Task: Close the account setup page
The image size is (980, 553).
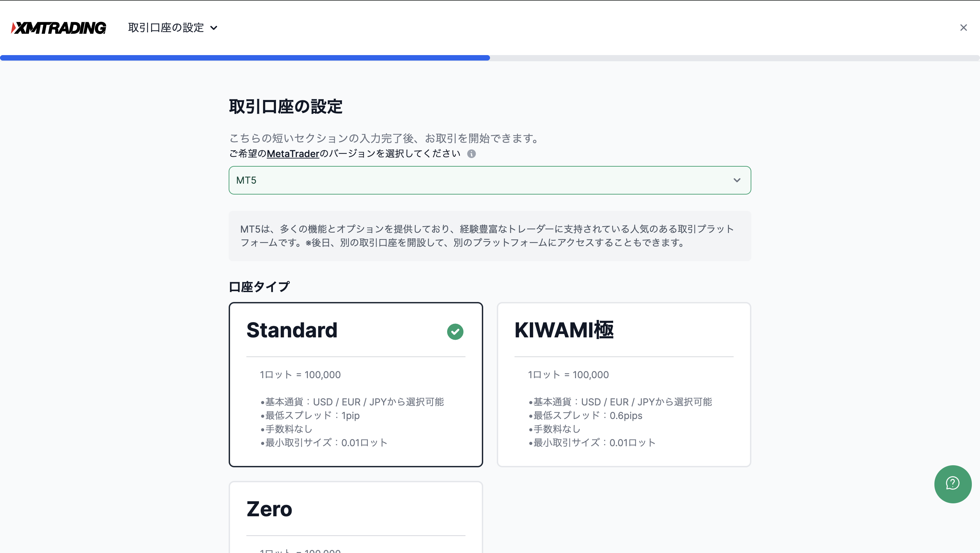Action: click(963, 28)
